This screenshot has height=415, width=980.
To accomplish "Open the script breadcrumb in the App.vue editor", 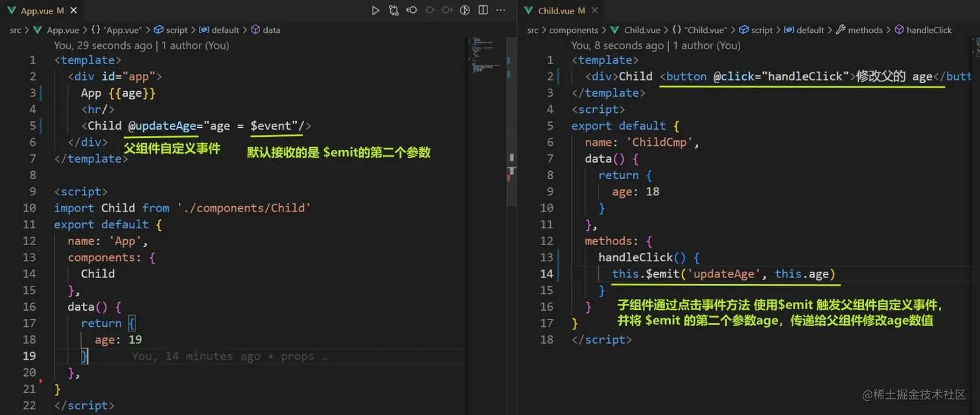I will point(171,30).
